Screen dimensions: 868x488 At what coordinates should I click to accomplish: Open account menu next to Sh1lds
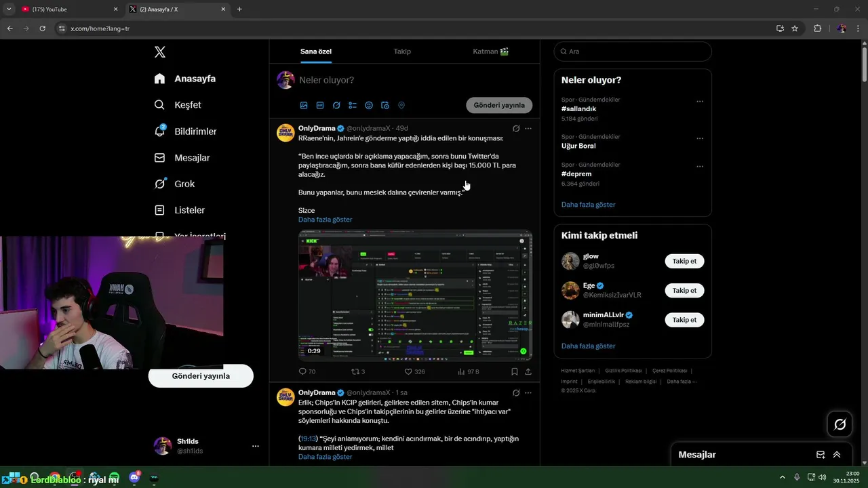click(x=256, y=446)
